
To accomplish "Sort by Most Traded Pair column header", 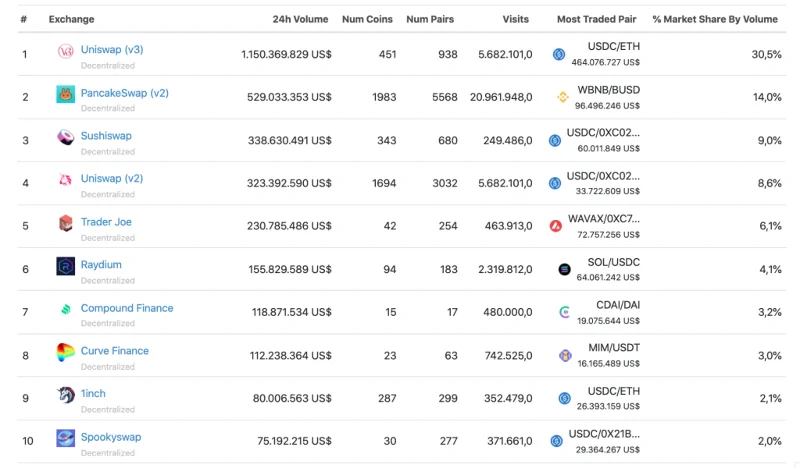I will (596, 19).
